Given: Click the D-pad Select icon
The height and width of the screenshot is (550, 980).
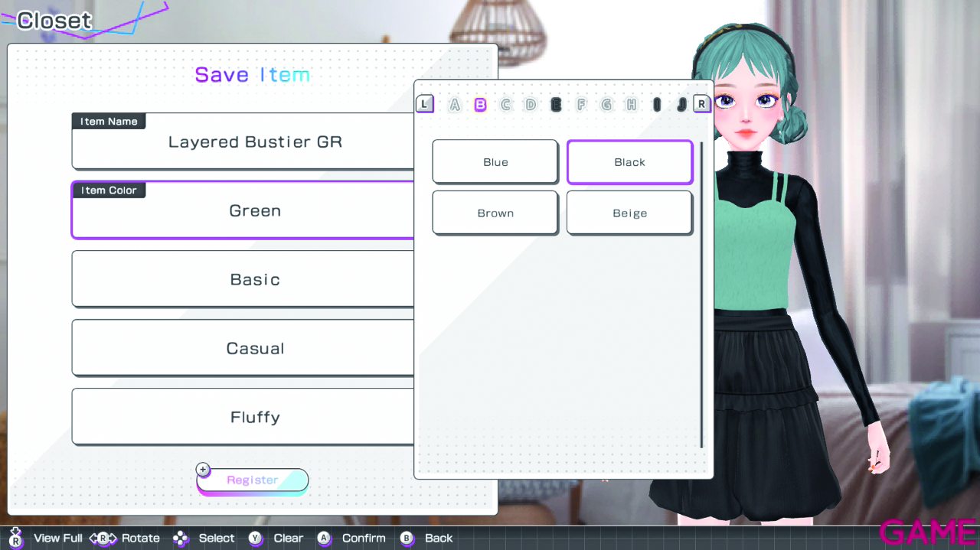Looking at the screenshot, I should (x=181, y=539).
